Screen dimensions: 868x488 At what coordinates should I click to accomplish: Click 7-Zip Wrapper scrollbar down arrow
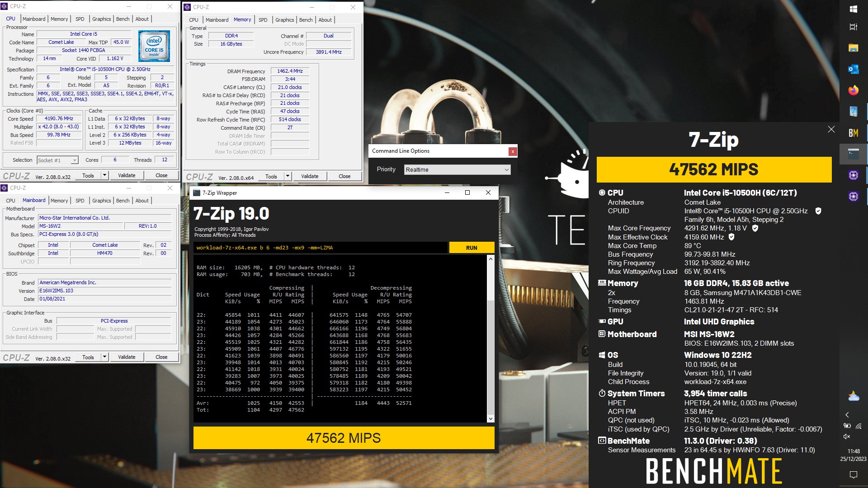point(491,419)
